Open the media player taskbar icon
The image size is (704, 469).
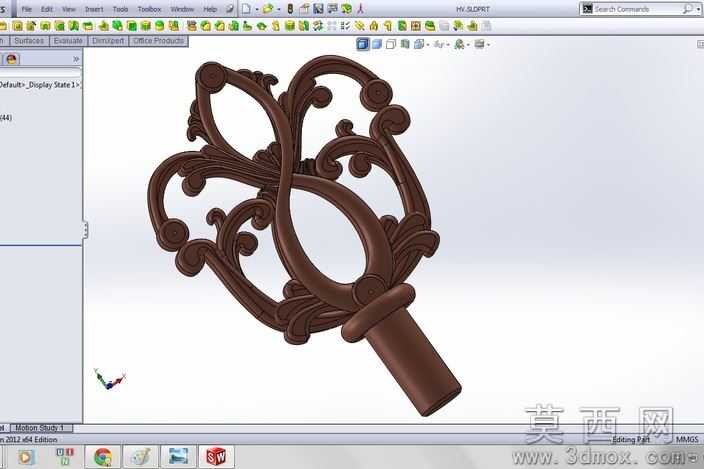[x=25, y=457]
